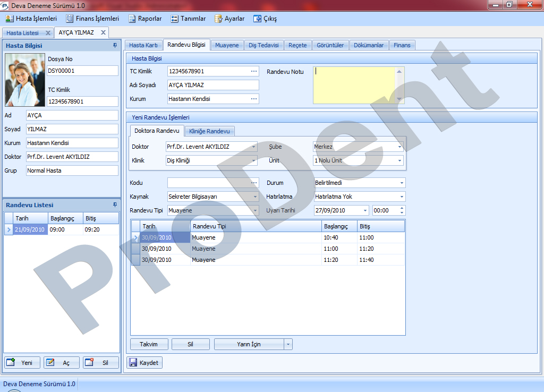Expand the Randevu Tipi dropdown

(255, 210)
